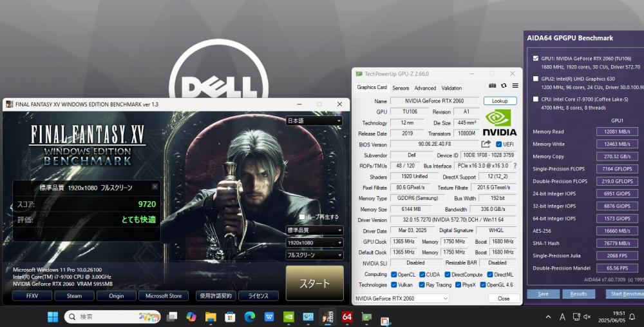The image size is (644, 327).
Task: Open WPS Office from the taskbar
Action: (x=269, y=317)
